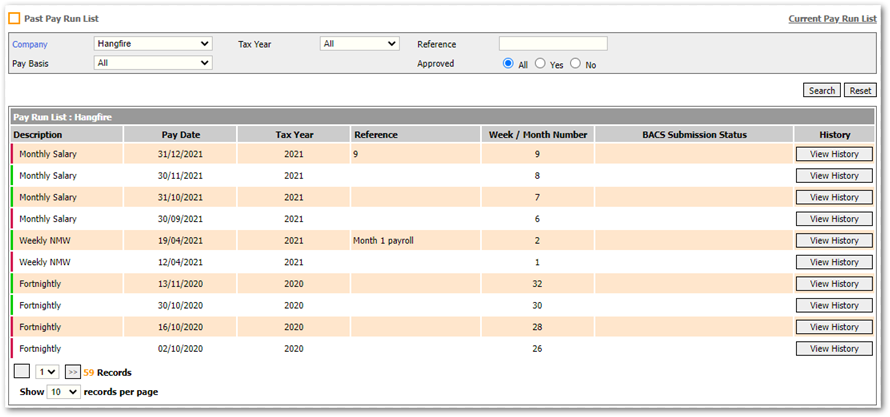Select the Approved 'All' radio button
This screenshot has height=417, width=890.
click(x=509, y=63)
